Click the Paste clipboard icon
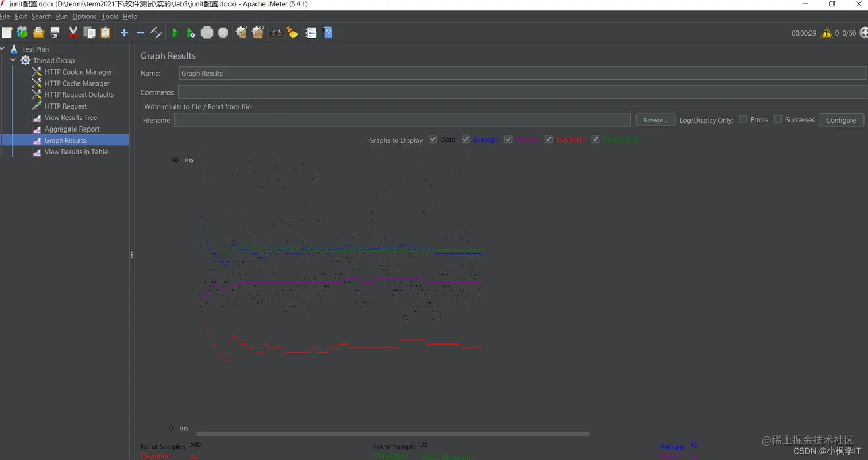Screen dimensions: 868x460 click(106, 33)
